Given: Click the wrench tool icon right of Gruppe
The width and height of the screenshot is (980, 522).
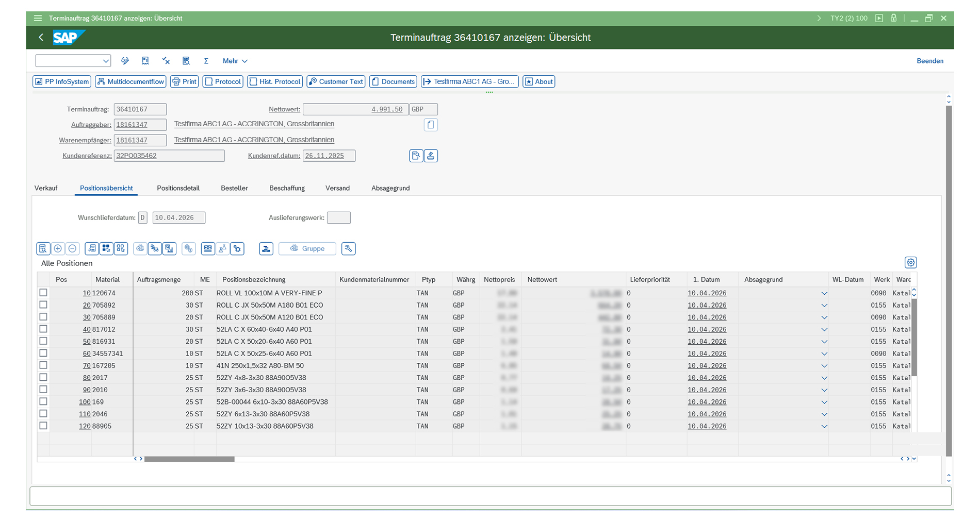Looking at the screenshot, I should coord(348,248).
